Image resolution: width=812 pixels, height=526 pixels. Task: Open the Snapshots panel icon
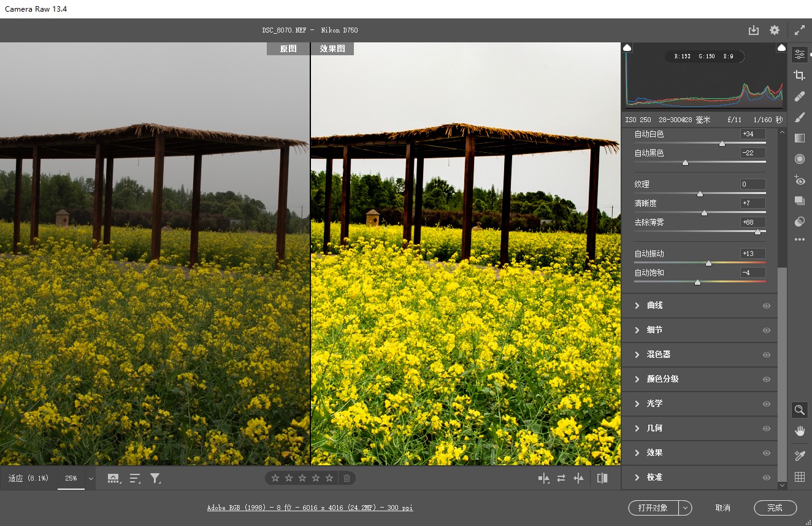click(x=799, y=201)
